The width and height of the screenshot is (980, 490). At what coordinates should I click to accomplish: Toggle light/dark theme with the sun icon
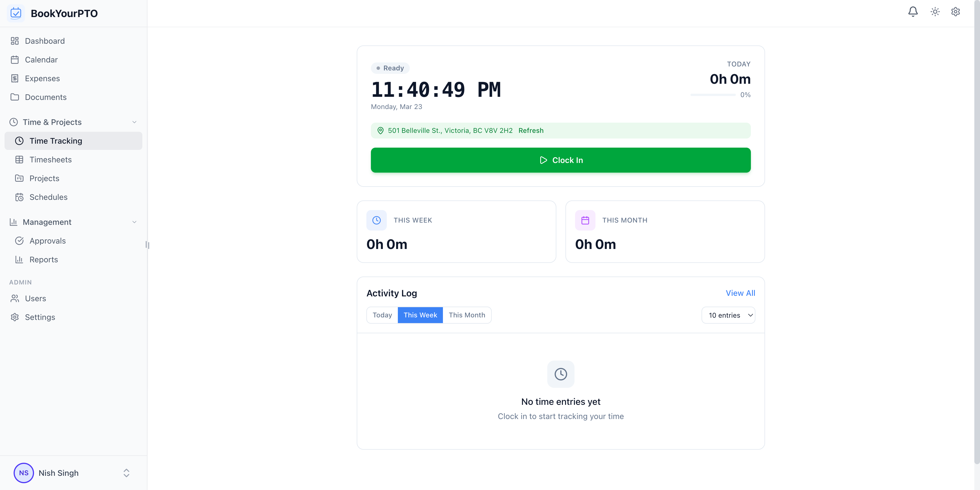click(935, 12)
